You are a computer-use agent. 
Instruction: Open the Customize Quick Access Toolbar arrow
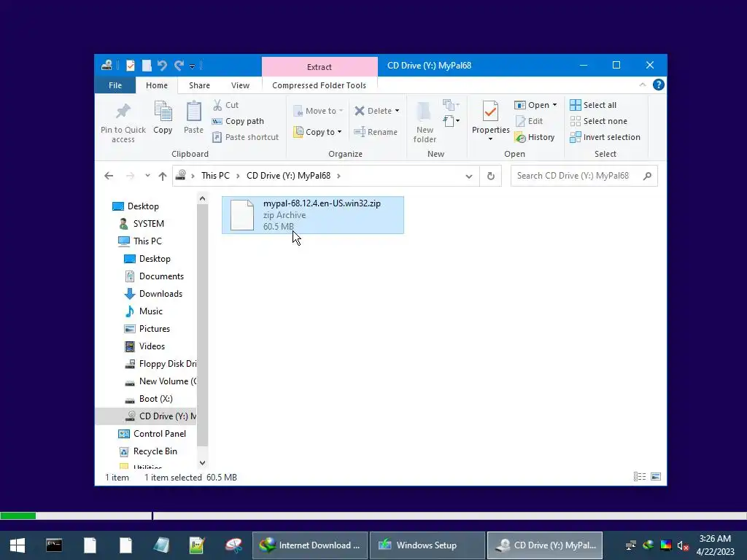tap(192, 66)
